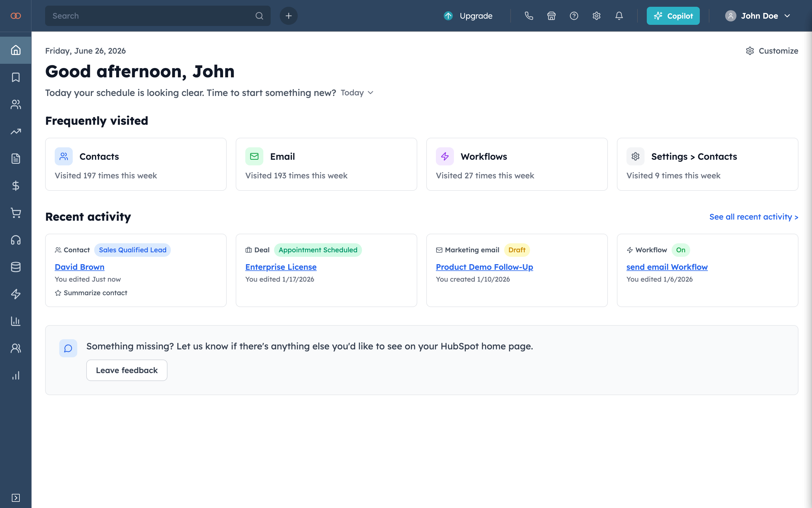Screen dimensions: 812x508
Task: Open the Data management database sidebar icon
Action: pos(16,267)
